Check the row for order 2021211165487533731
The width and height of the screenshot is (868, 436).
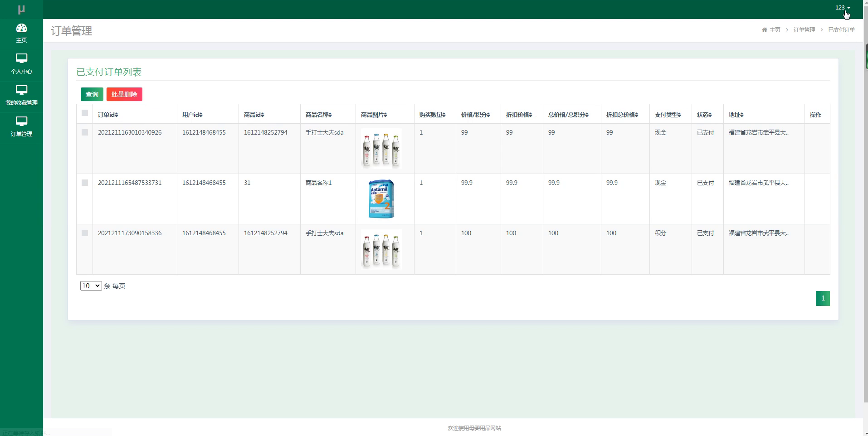point(85,183)
